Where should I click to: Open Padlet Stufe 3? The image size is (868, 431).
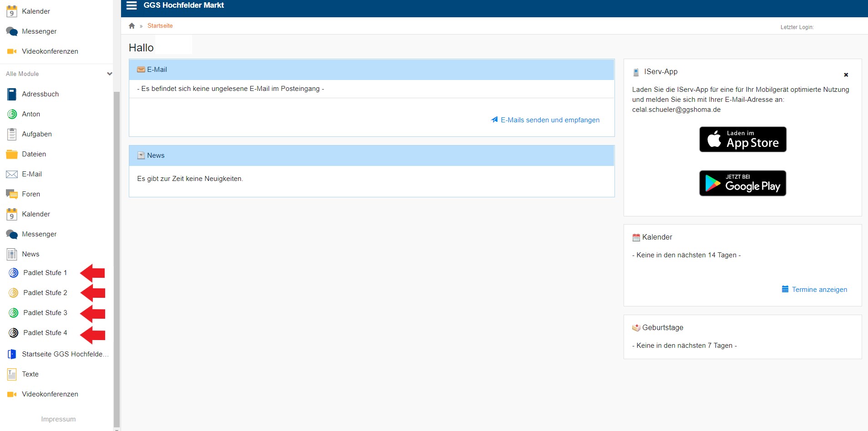pyautogui.click(x=45, y=313)
